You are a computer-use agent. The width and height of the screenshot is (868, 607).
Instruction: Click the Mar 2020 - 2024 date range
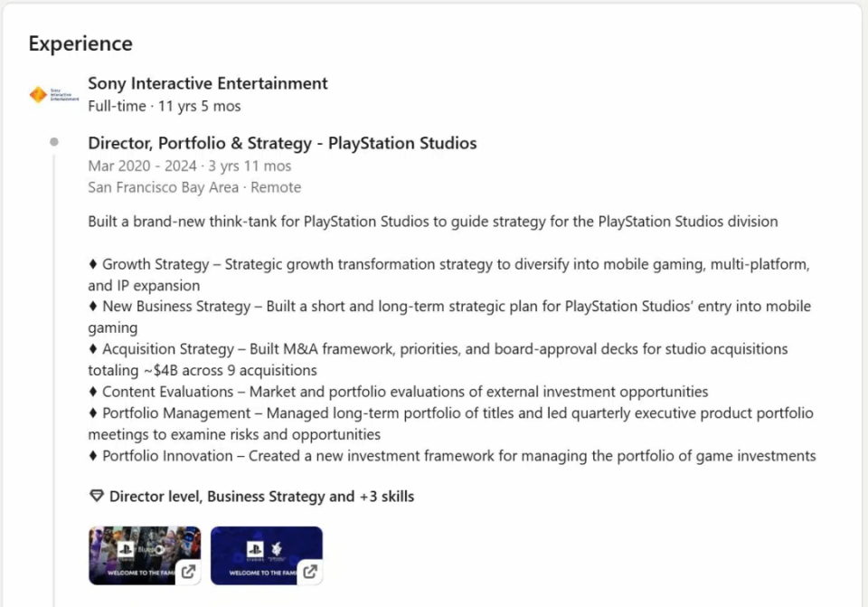point(190,166)
